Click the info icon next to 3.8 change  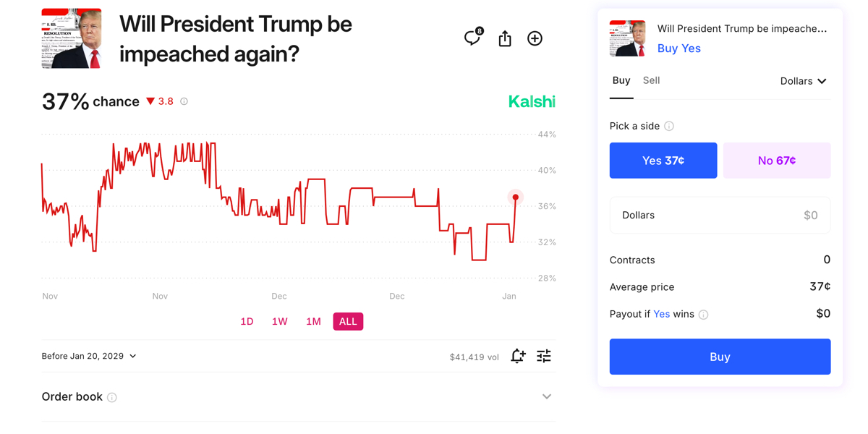coord(184,101)
